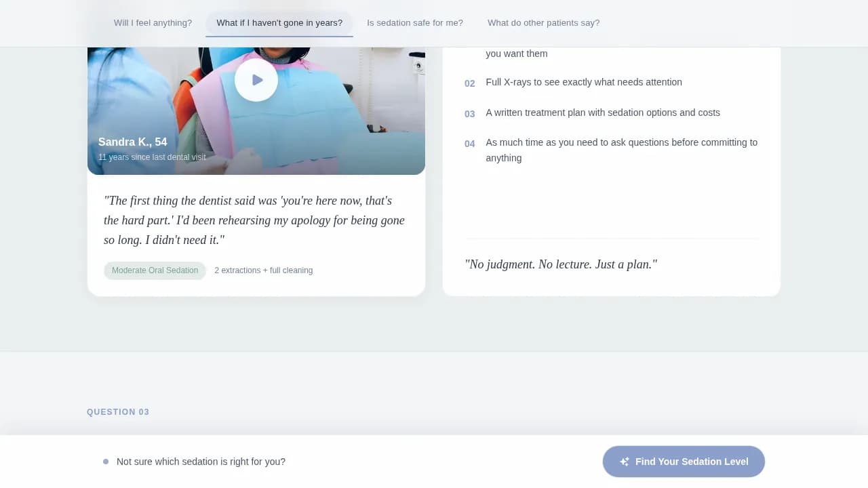Viewport: 868px width, 488px height.
Task: Select 'What if I haven't gone in years?' tab
Action: click(279, 23)
